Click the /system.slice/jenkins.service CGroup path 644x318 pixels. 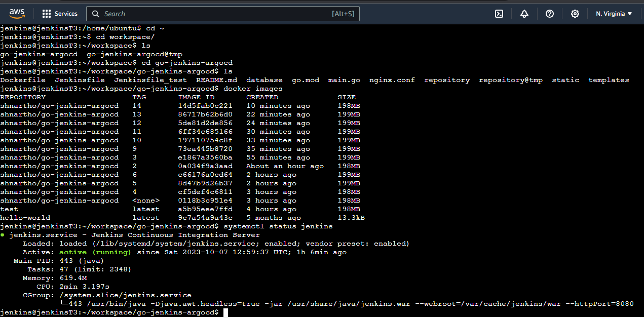pyautogui.click(x=125, y=295)
